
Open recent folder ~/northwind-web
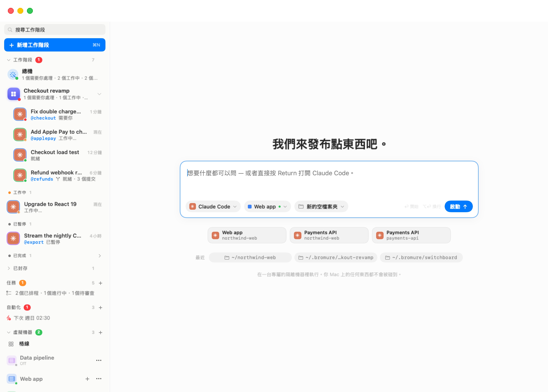[x=250, y=257]
